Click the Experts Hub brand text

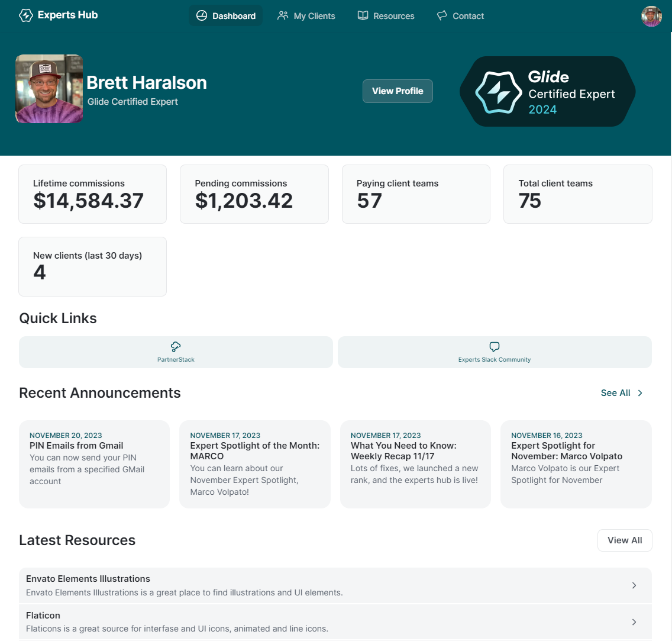coord(67,15)
